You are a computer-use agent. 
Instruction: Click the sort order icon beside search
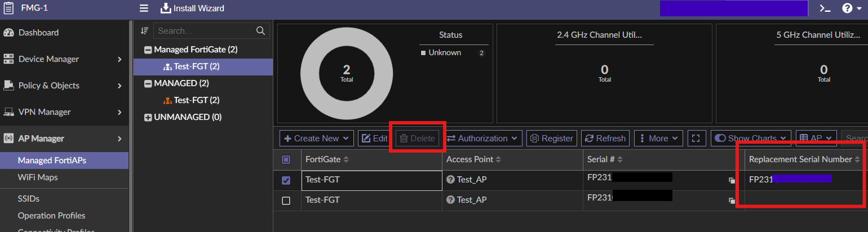pos(145,31)
